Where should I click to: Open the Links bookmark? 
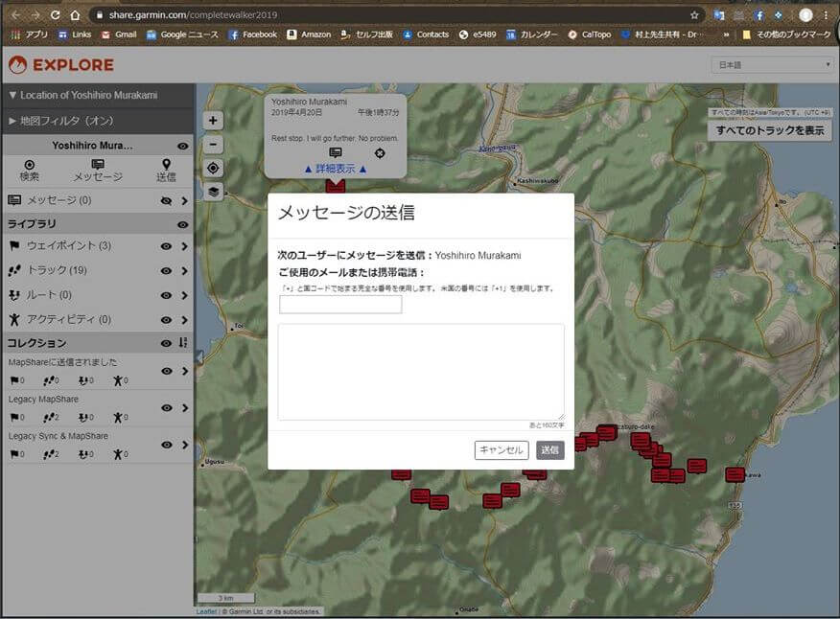pos(75,34)
